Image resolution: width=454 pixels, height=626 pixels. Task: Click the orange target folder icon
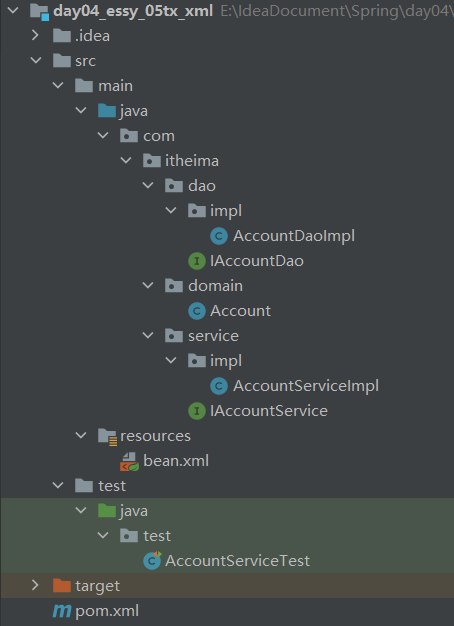62,586
